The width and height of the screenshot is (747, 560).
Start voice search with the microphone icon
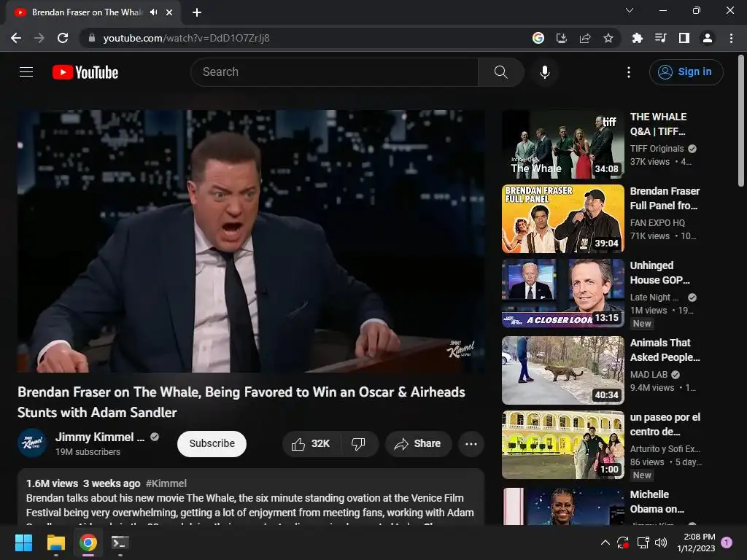coord(544,72)
